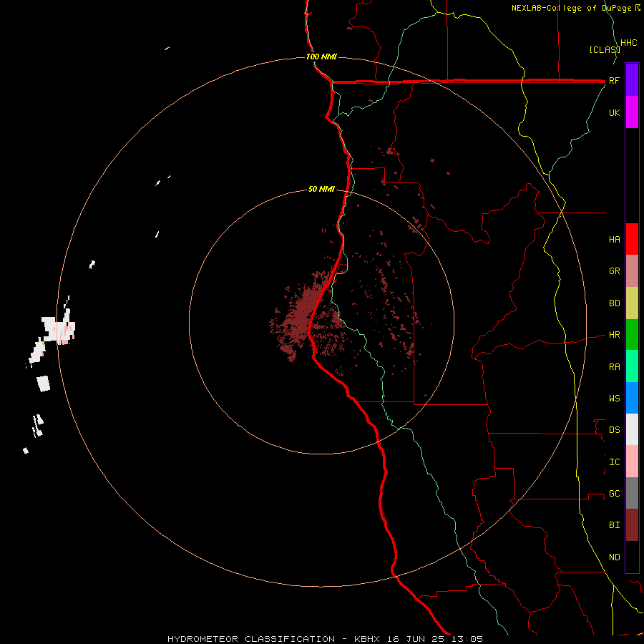The image size is (644, 644).
Task: Click the BI legend label
Action: tap(614, 525)
